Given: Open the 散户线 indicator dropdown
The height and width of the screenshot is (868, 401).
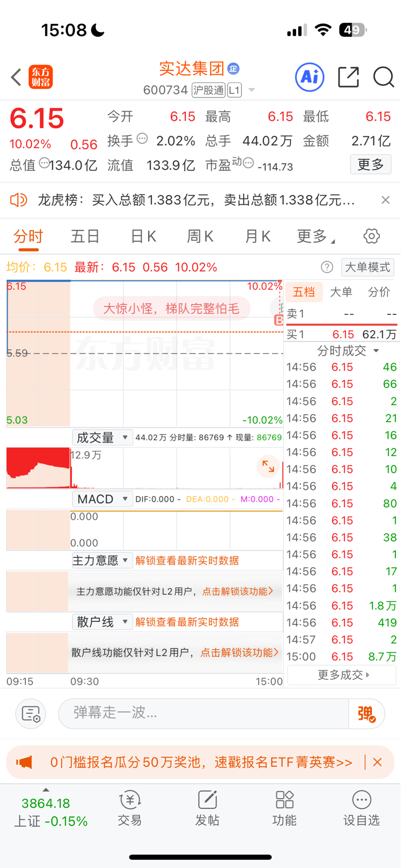Looking at the screenshot, I should 102,622.
